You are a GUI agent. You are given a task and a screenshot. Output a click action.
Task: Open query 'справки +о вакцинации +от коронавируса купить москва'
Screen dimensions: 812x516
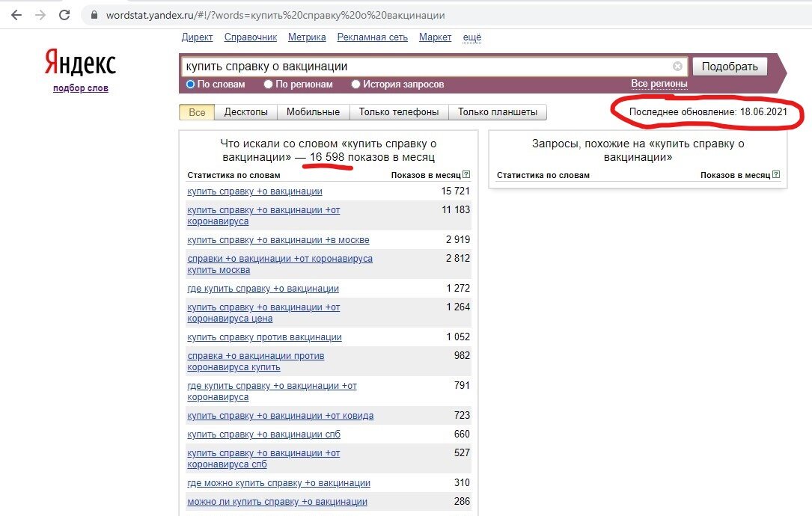pyautogui.click(x=280, y=264)
